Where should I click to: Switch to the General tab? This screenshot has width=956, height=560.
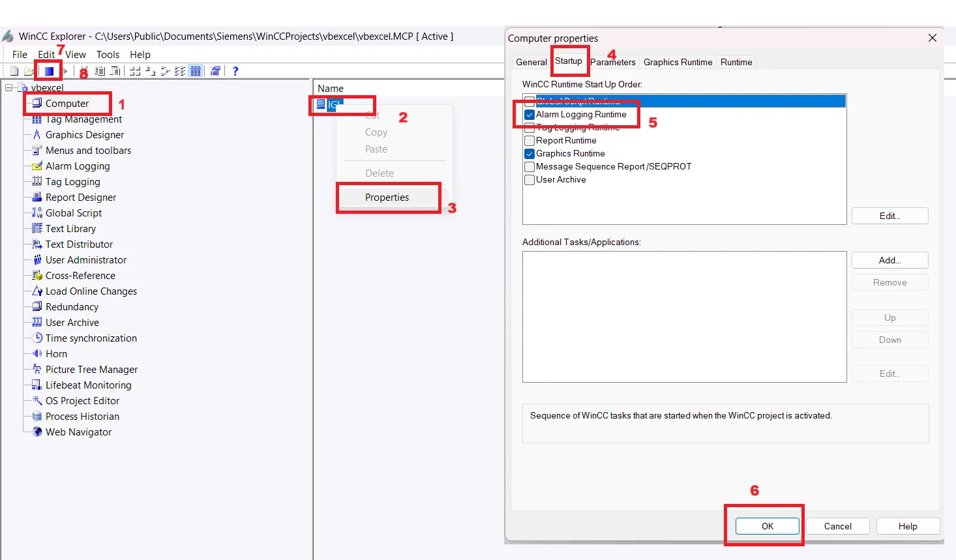(531, 62)
